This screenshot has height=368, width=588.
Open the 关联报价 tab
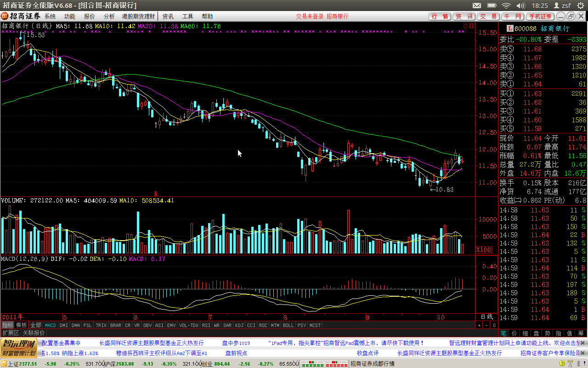[x=34, y=333]
